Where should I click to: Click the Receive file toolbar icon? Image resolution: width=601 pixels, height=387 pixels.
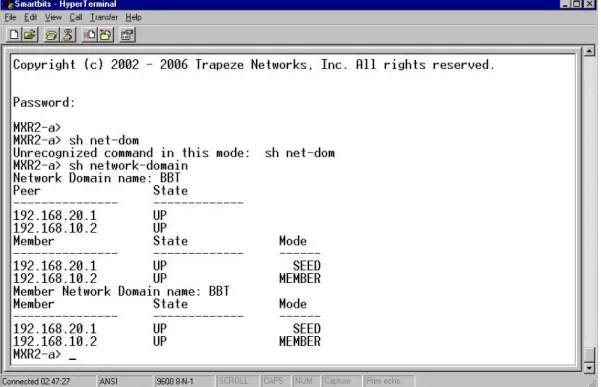[x=106, y=35]
